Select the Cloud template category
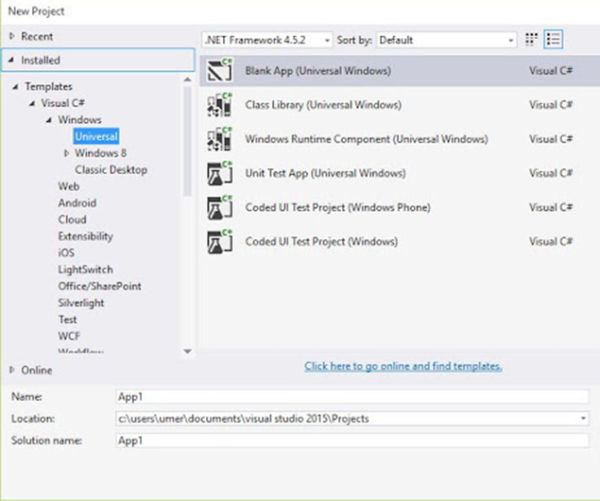 (72, 220)
